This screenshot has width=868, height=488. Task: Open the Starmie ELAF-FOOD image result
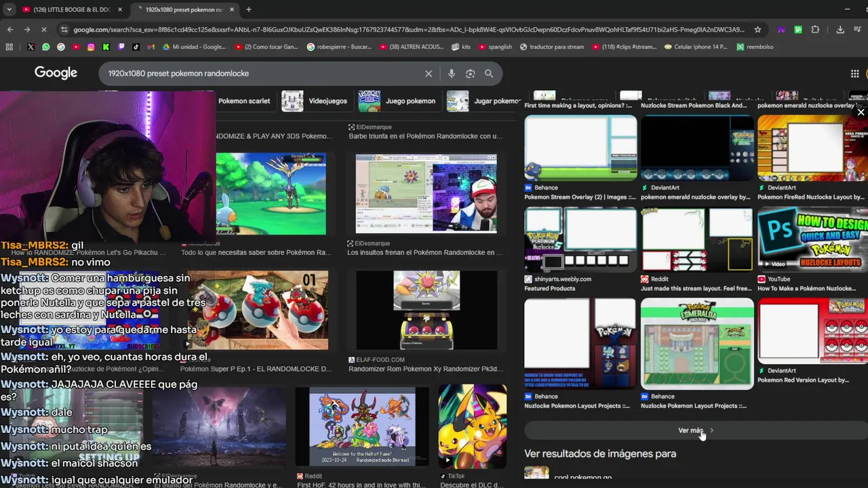pos(427,310)
